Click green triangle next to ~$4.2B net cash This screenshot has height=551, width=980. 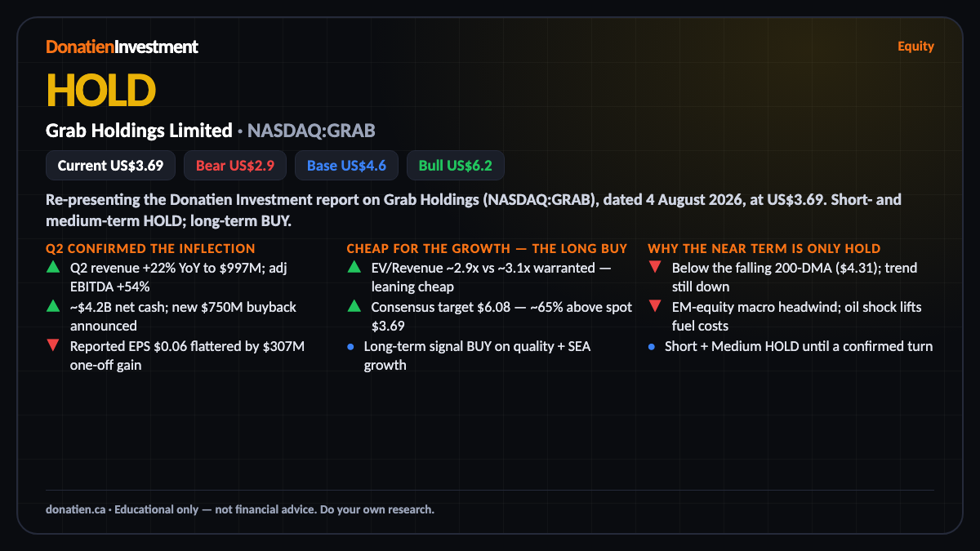point(53,306)
